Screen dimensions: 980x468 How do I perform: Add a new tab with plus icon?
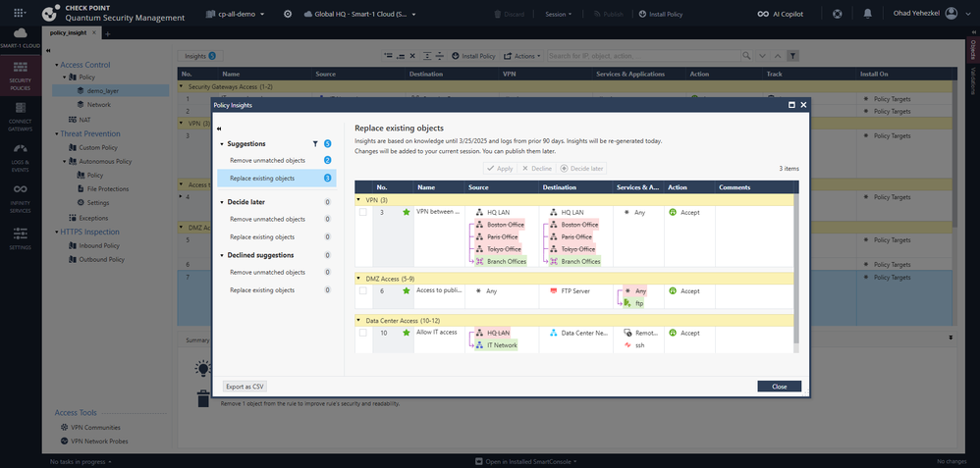click(107, 33)
